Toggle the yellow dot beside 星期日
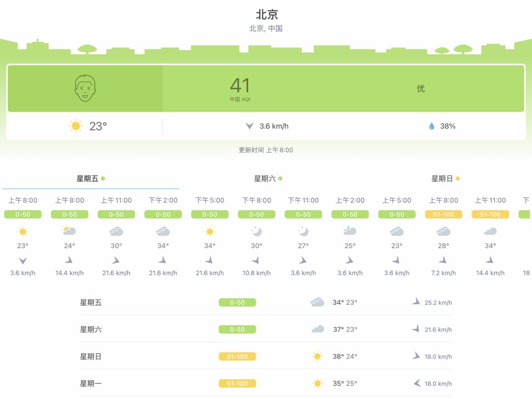The width and height of the screenshot is (532, 399). (457, 178)
